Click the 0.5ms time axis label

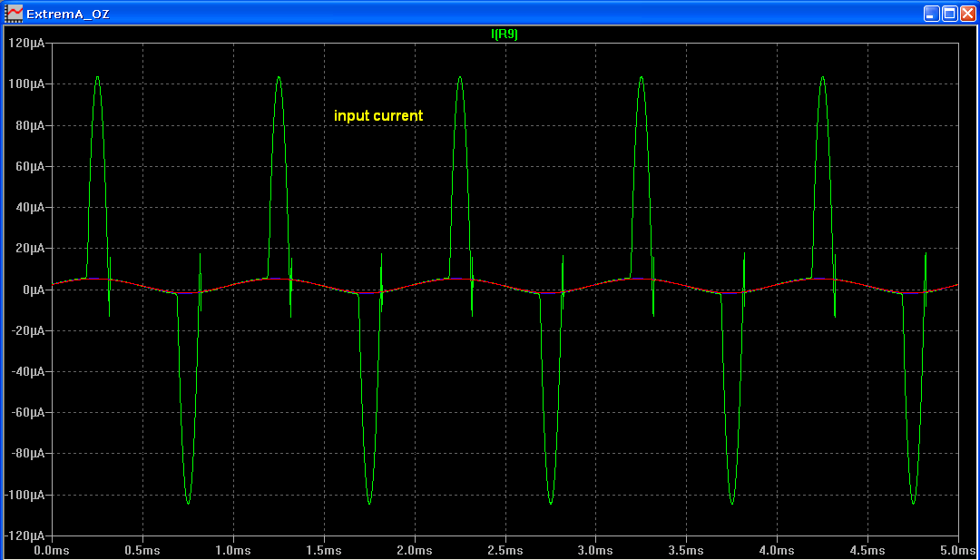click(143, 551)
